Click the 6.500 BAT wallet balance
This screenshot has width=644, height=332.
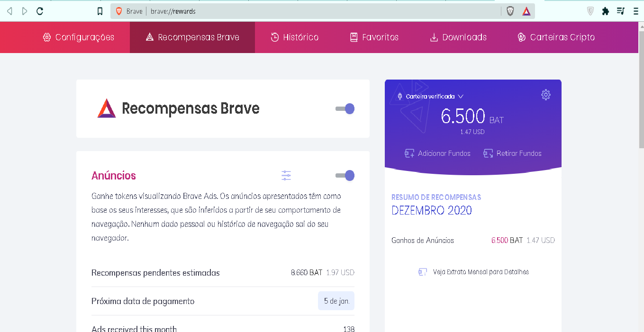[x=472, y=117]
